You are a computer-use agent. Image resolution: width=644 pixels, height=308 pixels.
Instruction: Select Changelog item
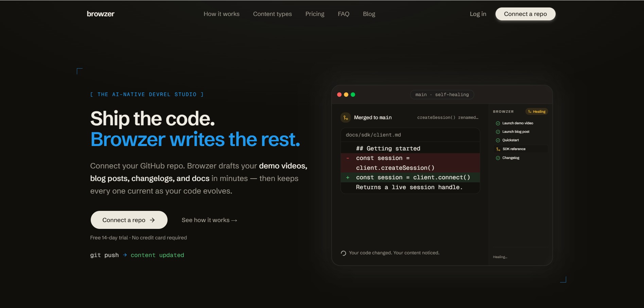click(520, 158)
